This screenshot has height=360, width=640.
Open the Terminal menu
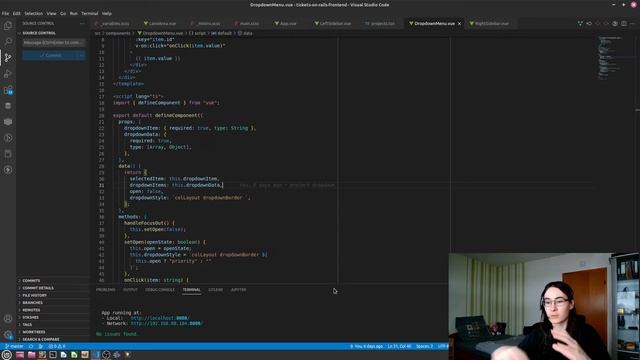tap(89, 13)
